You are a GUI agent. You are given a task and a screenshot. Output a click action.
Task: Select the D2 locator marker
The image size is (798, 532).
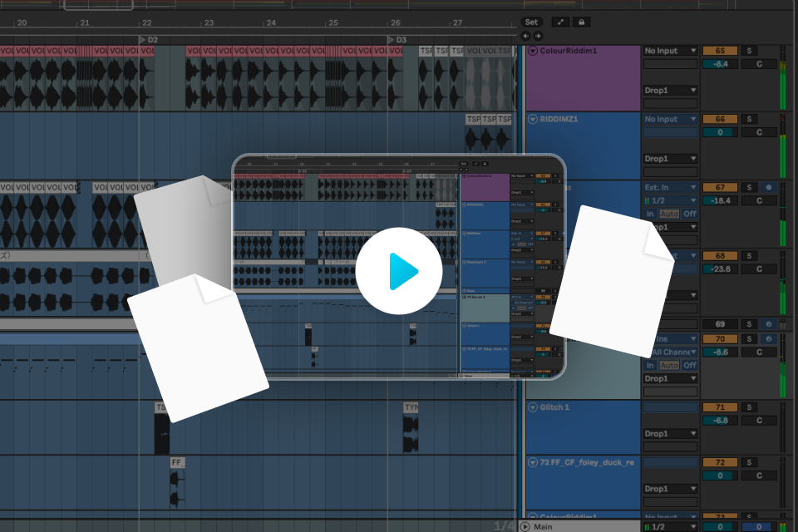[149, 40]
